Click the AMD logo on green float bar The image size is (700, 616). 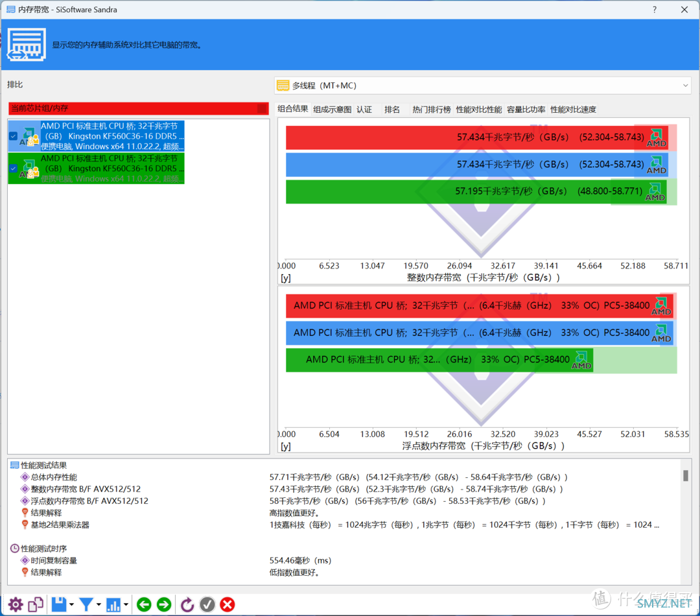(x=581, y=360)
